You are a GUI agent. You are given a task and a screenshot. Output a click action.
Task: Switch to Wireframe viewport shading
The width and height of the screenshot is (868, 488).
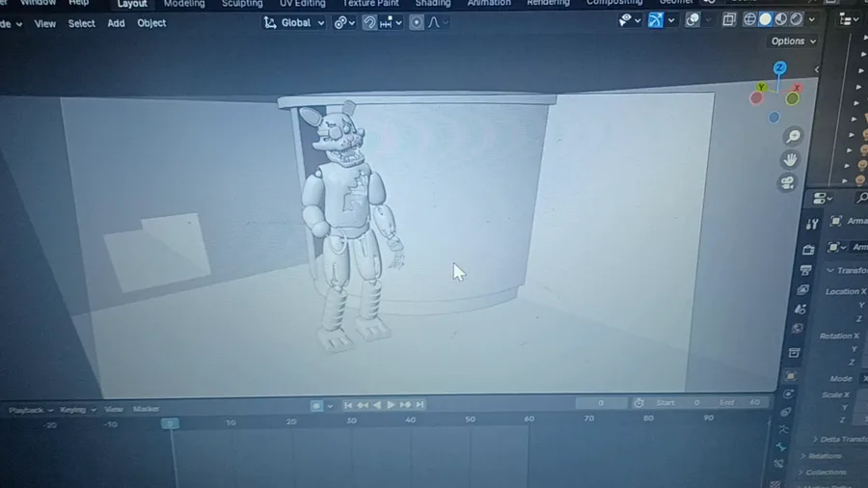749,19
